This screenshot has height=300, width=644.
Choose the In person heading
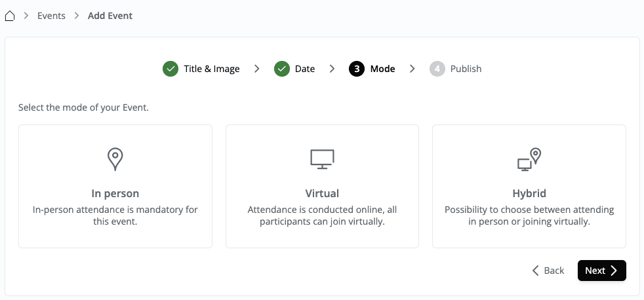tap(115, 194)
